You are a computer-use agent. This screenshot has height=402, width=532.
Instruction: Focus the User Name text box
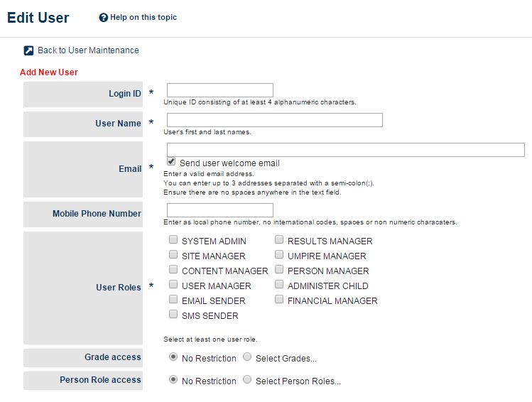274,120
